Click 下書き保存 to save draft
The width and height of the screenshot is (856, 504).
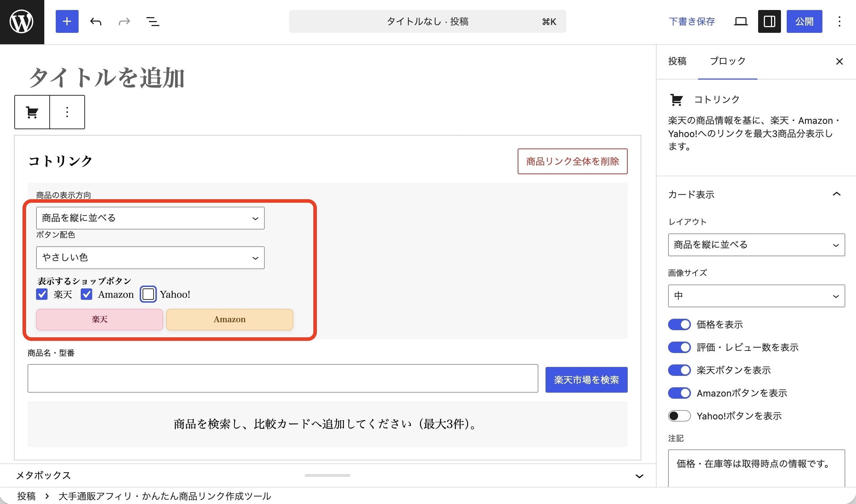(x=692, y=21)
